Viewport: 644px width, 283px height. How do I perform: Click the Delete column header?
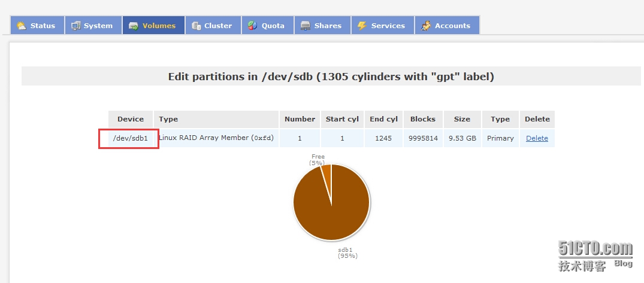(537, 119)
